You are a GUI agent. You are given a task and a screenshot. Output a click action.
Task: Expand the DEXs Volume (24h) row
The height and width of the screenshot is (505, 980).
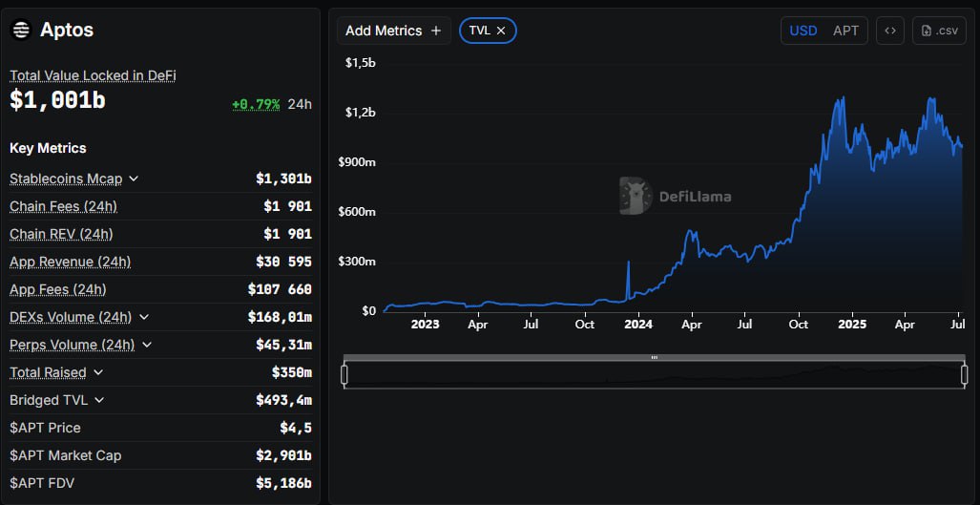pyautogui.click(x=144, y=317)
